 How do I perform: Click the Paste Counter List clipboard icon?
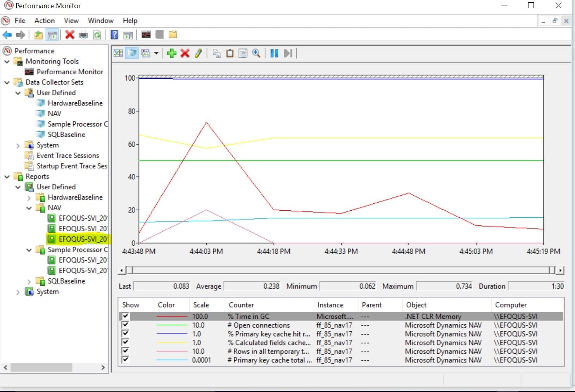230,53
